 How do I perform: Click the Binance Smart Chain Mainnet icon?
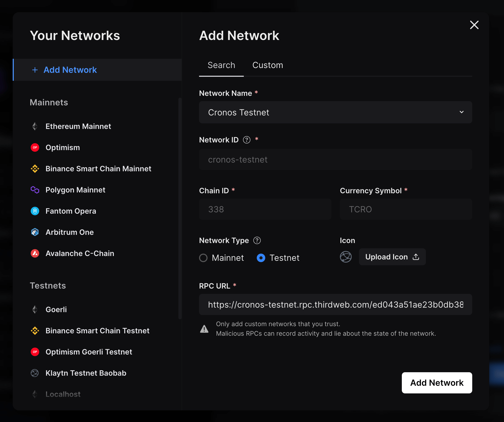tap(35, 169)
